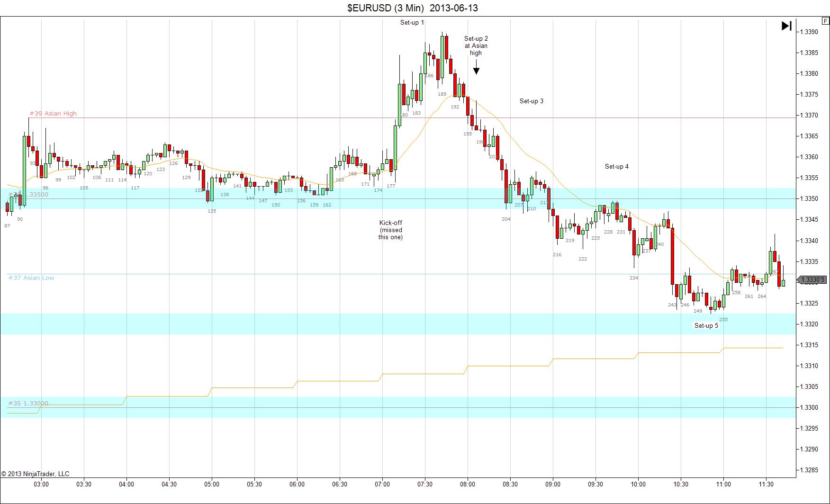Click the 1.3390 price axis label
Image resolution: width=830 pixels, height=504 pixels.
coord(809,32)
